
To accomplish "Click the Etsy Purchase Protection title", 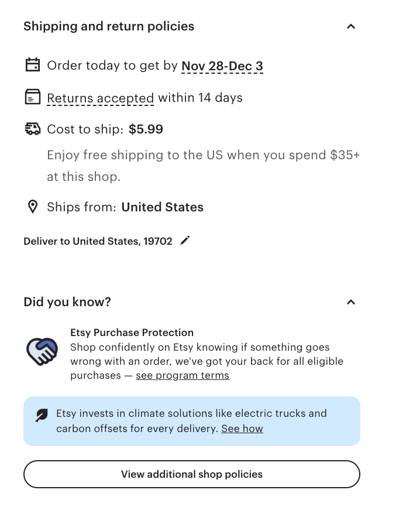I will [x=132, y=333].
